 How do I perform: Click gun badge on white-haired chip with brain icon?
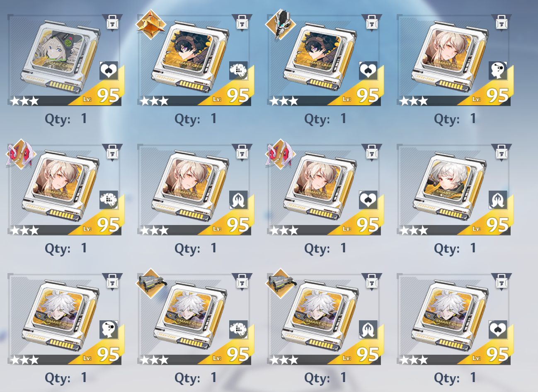point(151,283)
